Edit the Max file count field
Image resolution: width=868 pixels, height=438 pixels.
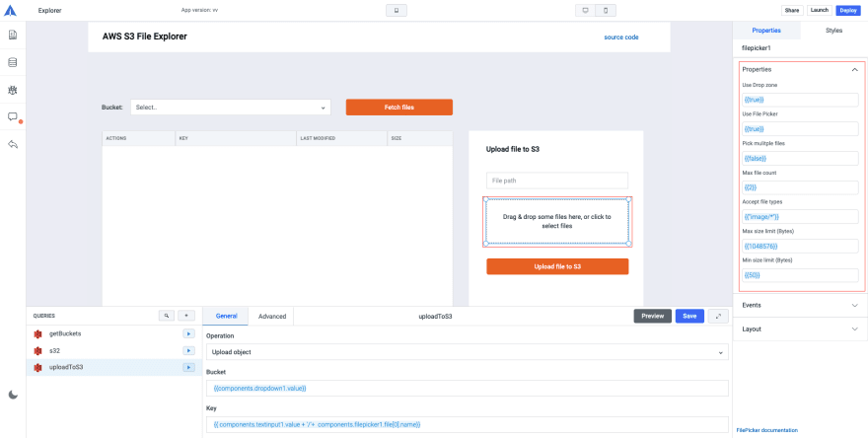click(800, 187)
